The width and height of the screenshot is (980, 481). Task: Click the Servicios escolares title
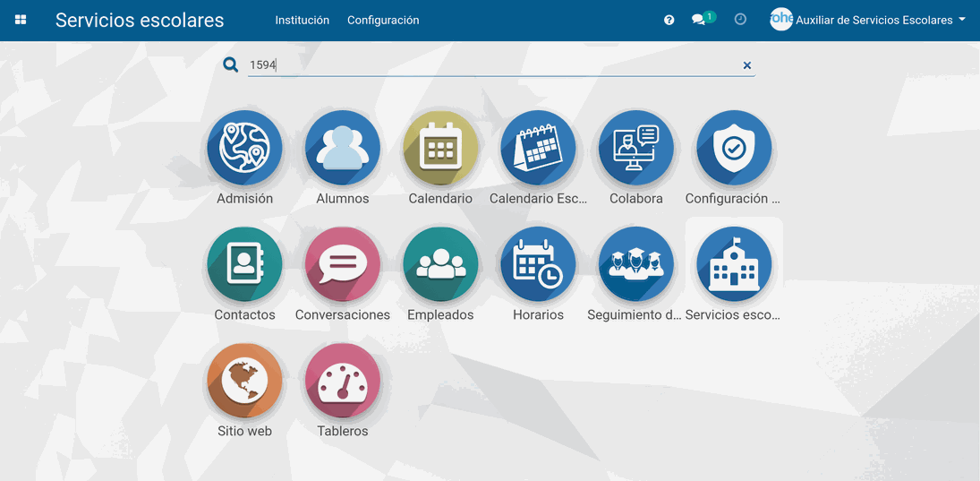(140, 20)
